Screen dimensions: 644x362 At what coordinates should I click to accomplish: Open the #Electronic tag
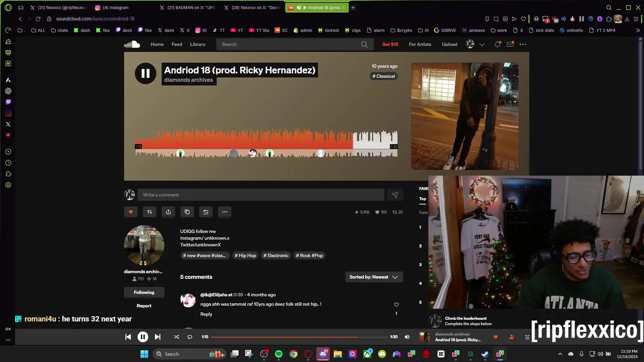276,255
